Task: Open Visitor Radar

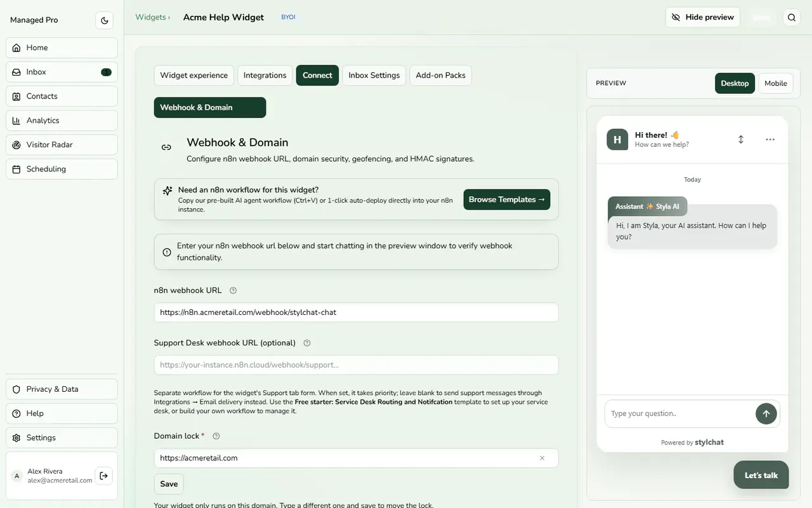Action: point(62,145)
